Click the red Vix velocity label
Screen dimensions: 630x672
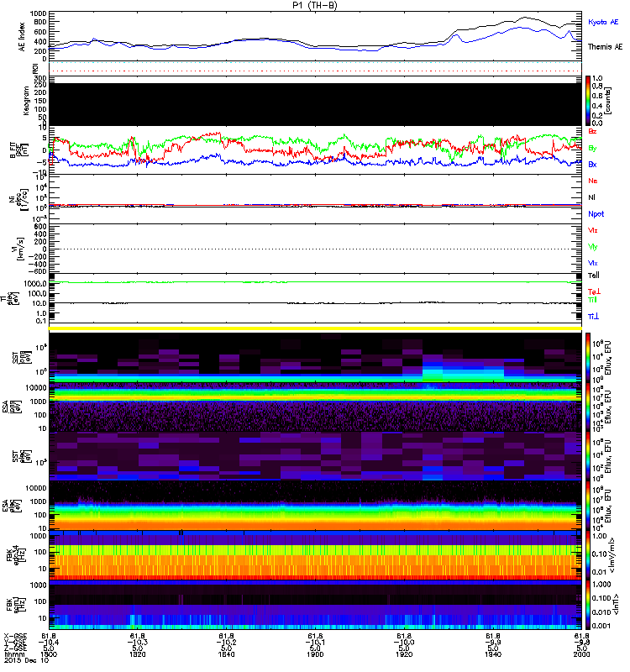pyautogui.click(x=593, y=230)
